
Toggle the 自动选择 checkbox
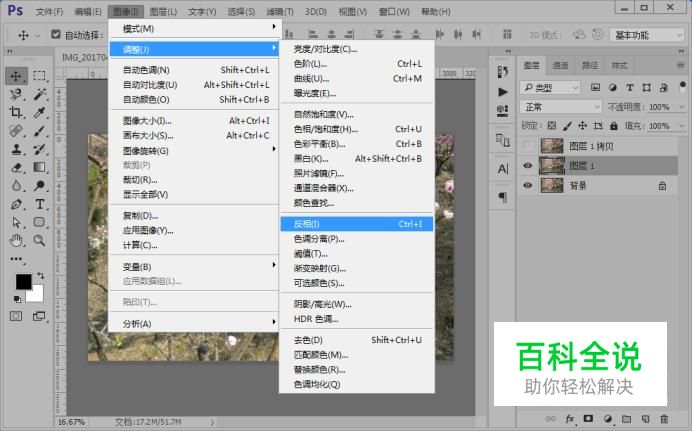coord(56,35)
